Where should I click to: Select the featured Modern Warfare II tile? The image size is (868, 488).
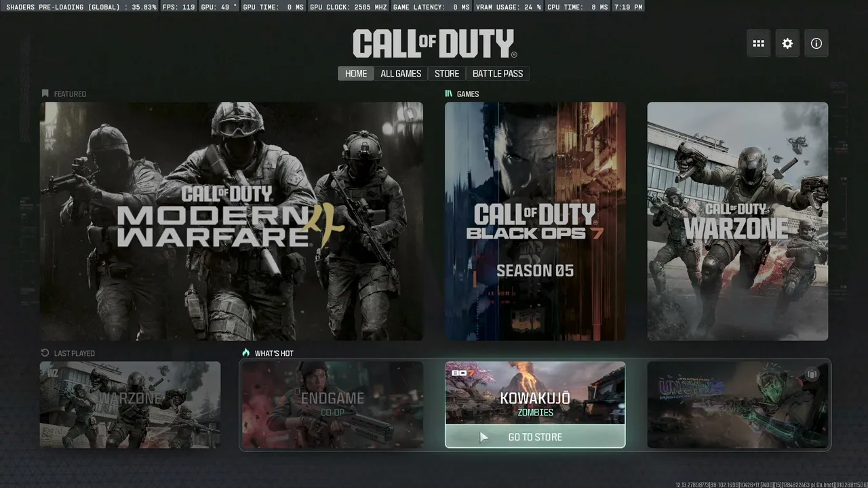click(x=231, y=222)
